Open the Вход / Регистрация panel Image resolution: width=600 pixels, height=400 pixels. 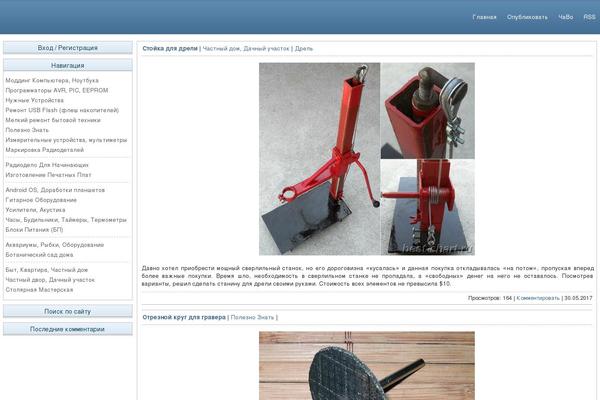[x=68, y=48]
